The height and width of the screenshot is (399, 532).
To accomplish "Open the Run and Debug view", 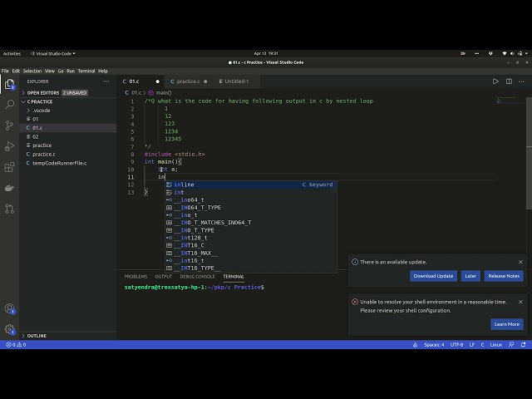I will pos(9,146).
